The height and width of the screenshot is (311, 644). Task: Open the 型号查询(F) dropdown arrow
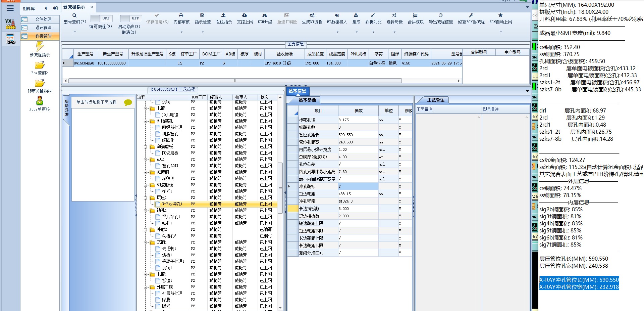coord(74,32)
